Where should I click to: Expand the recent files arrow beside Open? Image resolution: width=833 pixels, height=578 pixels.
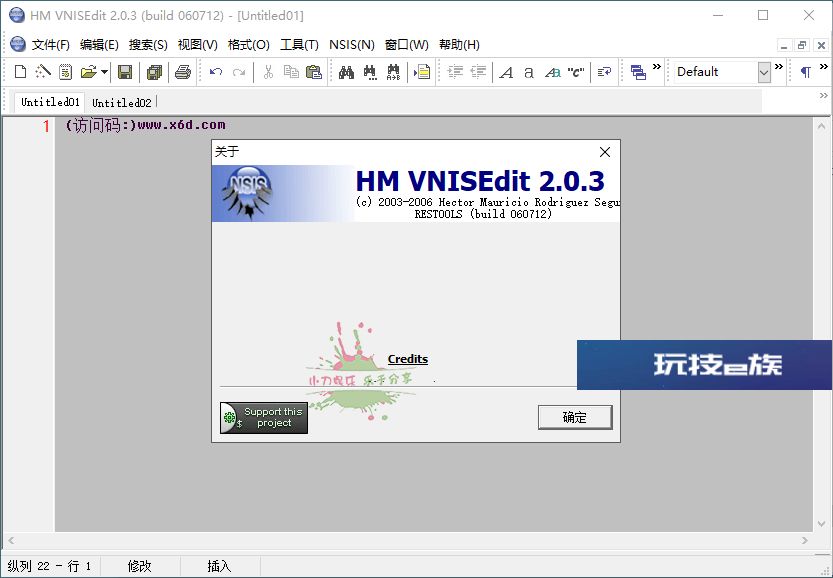click(104, 72)
